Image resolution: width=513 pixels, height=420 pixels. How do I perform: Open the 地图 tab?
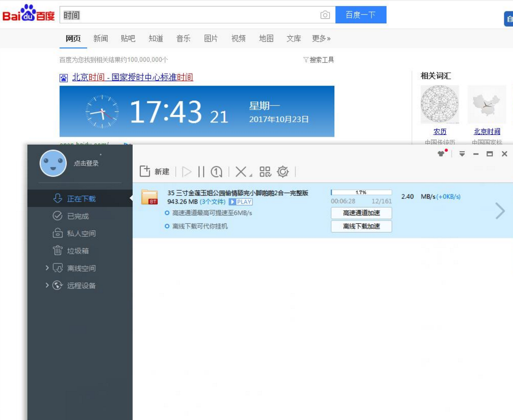tap(266, 38)
